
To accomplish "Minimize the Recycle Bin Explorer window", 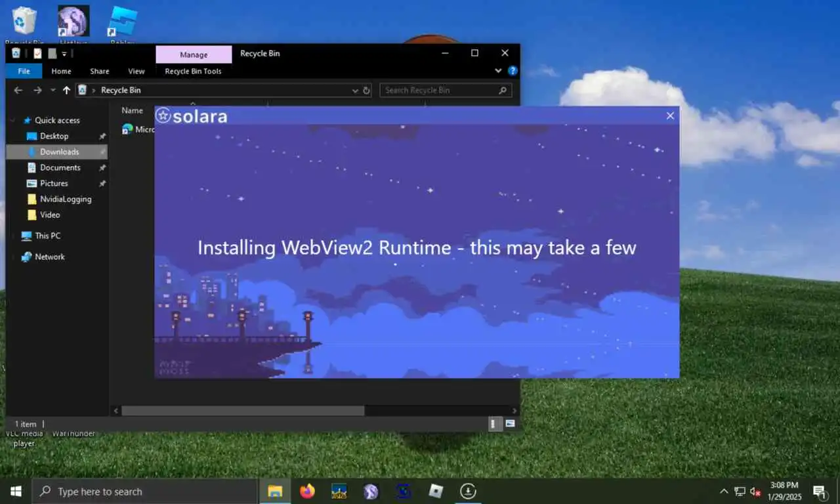I will pyautogui.click(x=444, y=53).
